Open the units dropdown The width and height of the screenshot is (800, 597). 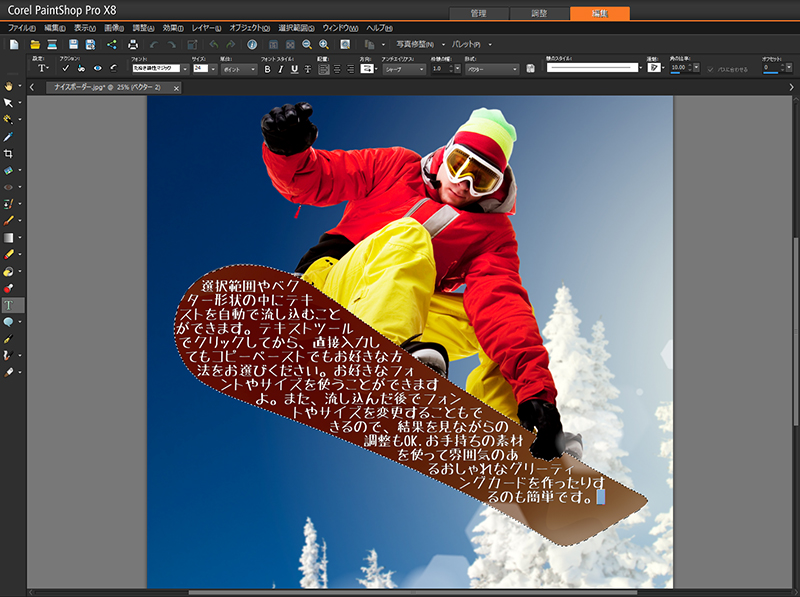point(238,69)
